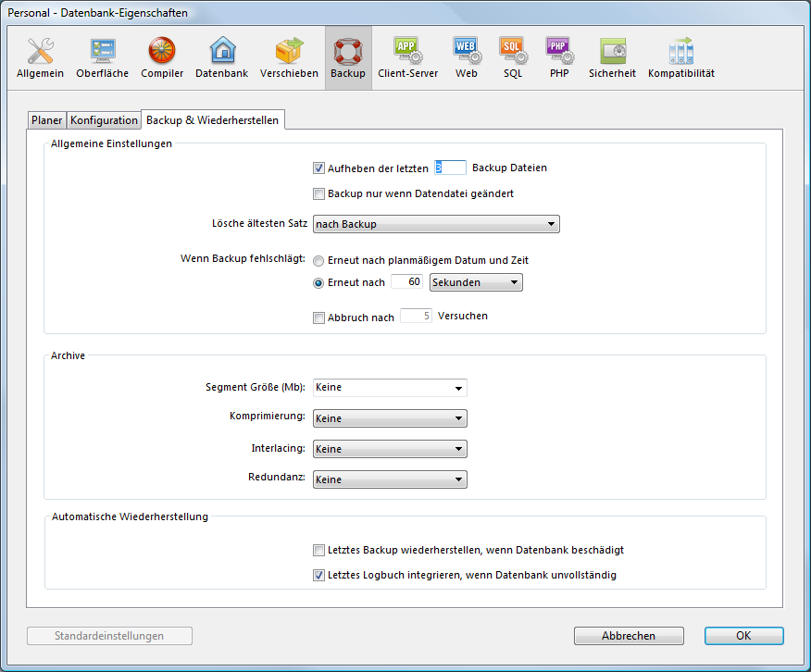Open the Sicherheit settings icon
Image resolution: width=811 pixels, height=672 pixels.
point(612,57)
